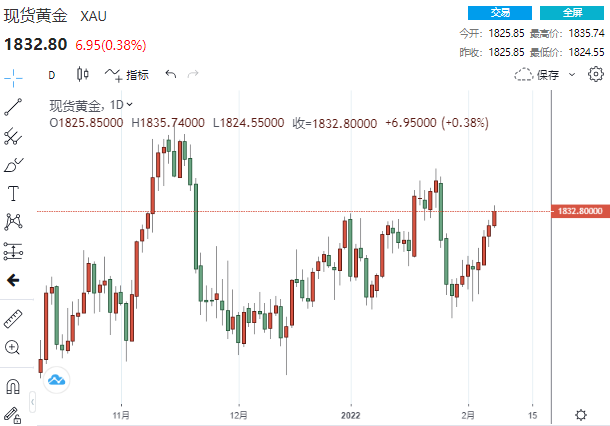The height and width of the screenshot is (426, 610).
Task: Open the D timeframe interval dropdown
Action: click(x=52, y=74)
